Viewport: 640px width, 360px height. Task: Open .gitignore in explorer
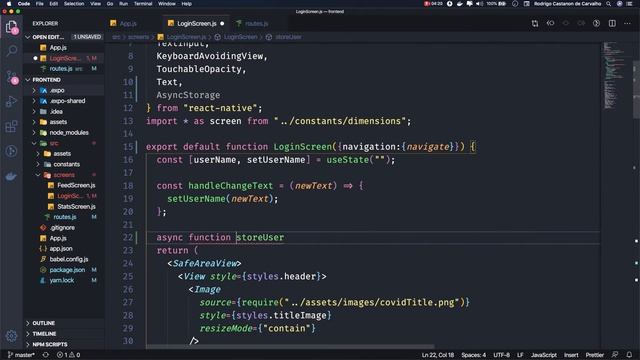coord(63,228)
